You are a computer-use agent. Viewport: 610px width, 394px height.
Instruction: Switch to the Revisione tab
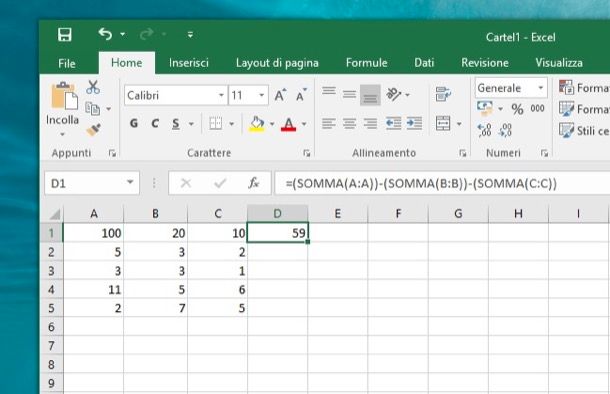tap(485, 63)
